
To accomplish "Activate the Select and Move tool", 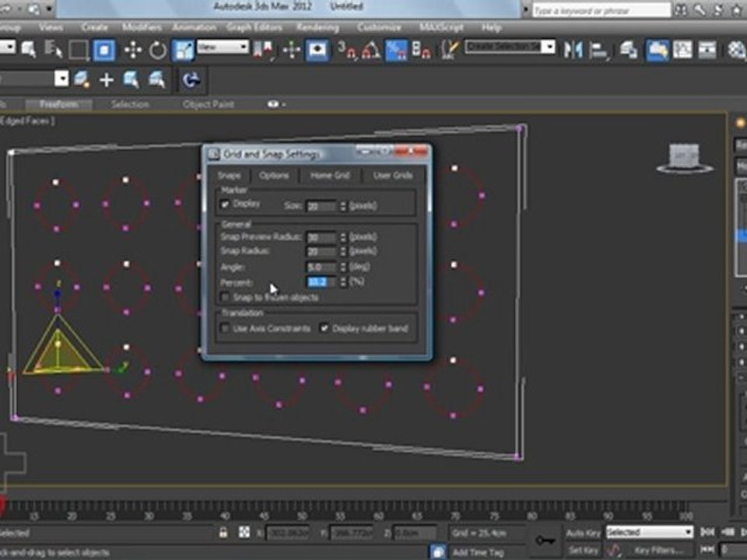I will pos(133,50).
